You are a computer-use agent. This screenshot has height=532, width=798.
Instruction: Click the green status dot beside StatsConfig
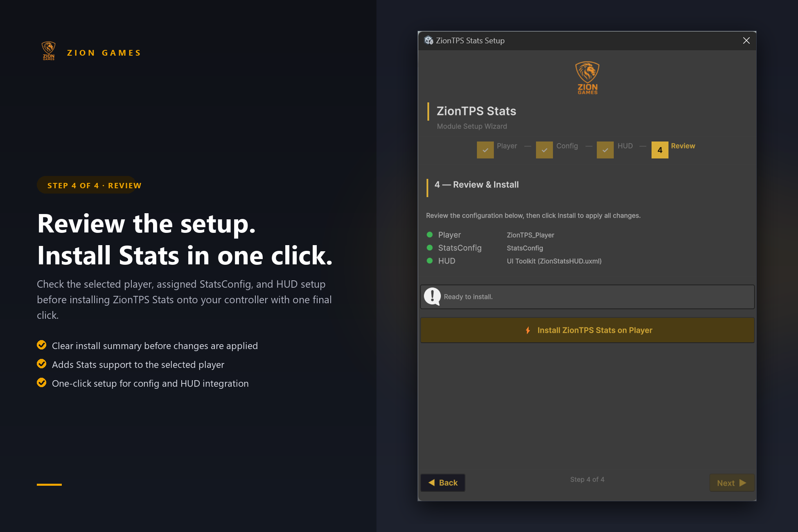click(430, 248)
